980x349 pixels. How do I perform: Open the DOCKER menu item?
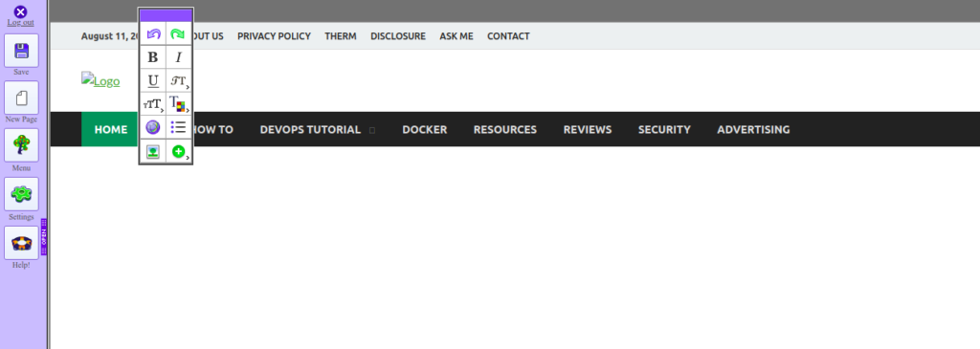coord(424,129)
